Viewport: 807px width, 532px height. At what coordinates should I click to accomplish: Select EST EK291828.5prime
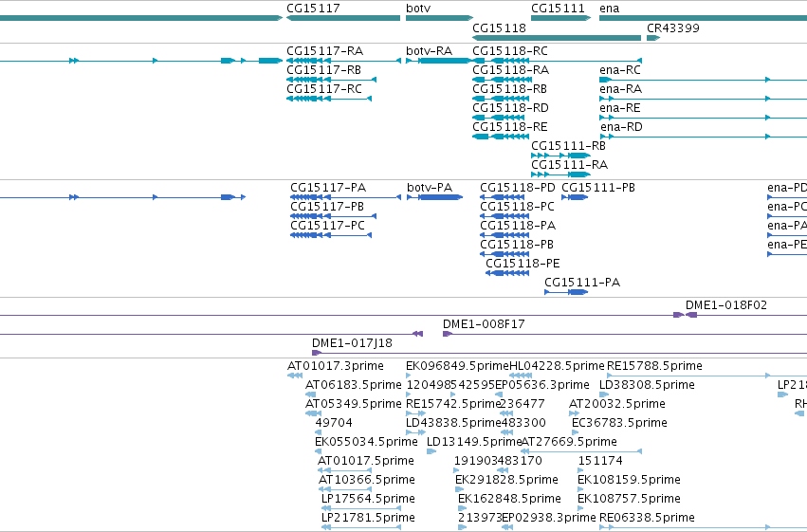tap(506, 481)
